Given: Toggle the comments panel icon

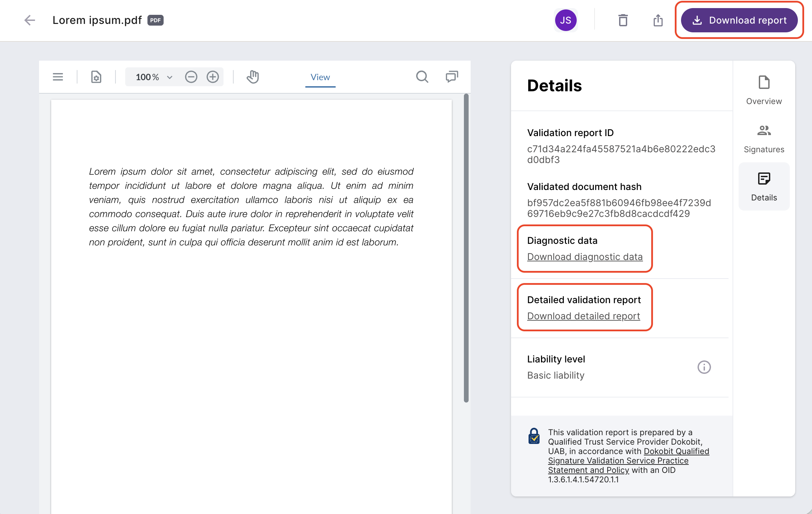Looking at the screenshot, I should (x=452, y=76).
